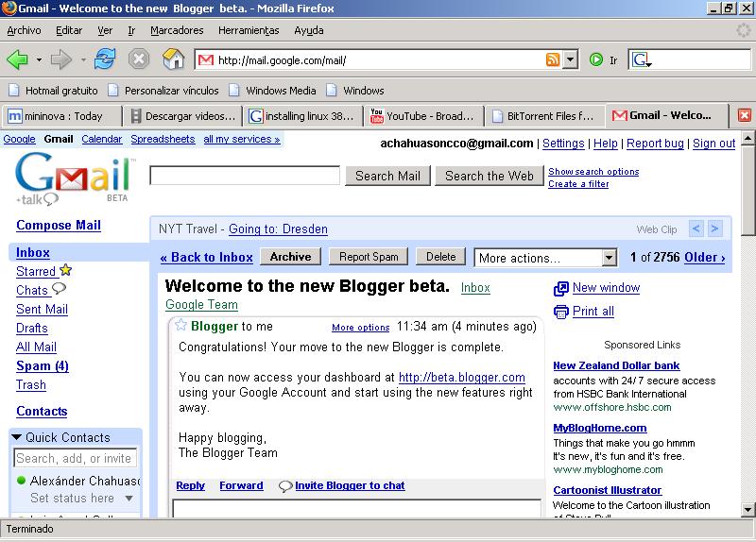Switch to the installing linux tab
The width and height of the screenshot is (756, 542).
pyautogui.click(x=302, y=116)
